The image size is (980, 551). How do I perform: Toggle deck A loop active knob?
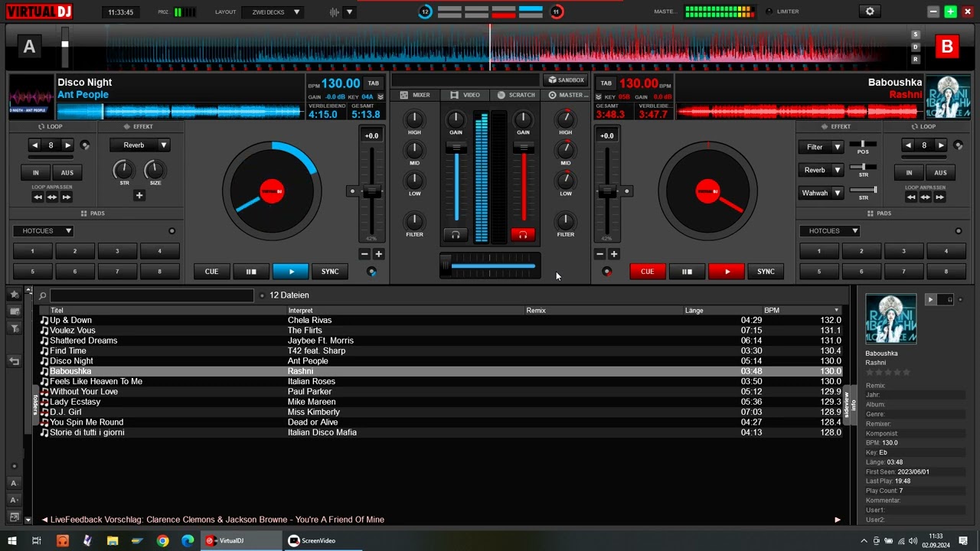tap(85, 145)
